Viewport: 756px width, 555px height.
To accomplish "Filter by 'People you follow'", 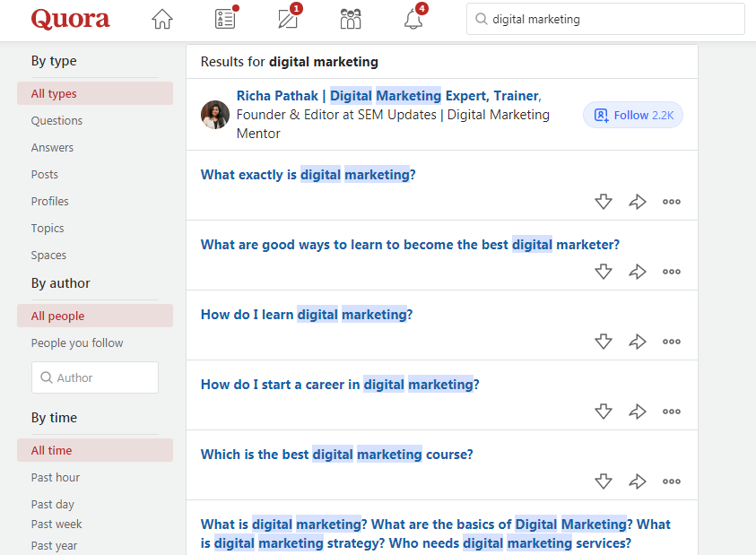I will coord(77,343).
